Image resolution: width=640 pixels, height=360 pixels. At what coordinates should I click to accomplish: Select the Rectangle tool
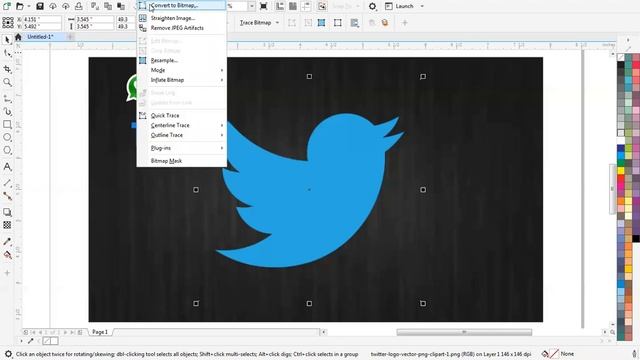[x=7, y=124]
